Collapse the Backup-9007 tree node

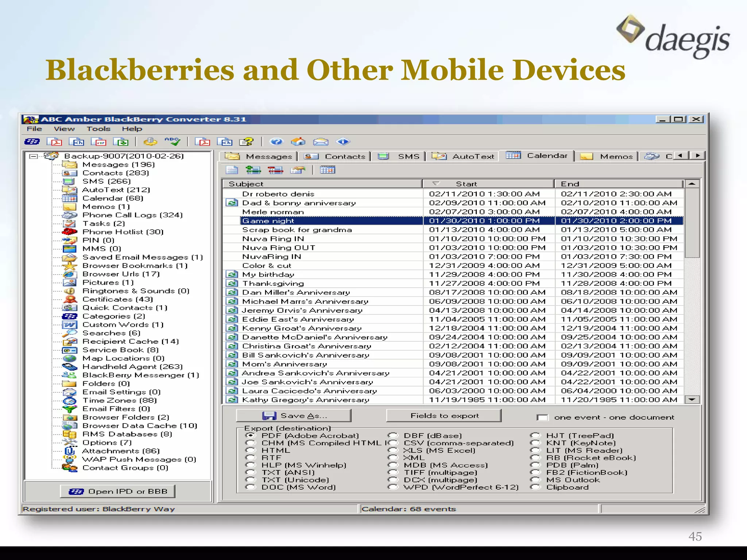click(x=33, y=156)
